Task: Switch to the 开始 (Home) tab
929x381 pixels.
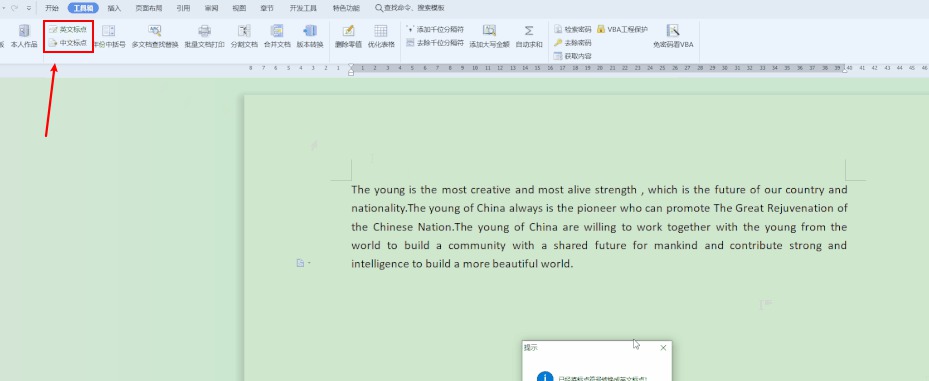Action: tap(52, 8)
